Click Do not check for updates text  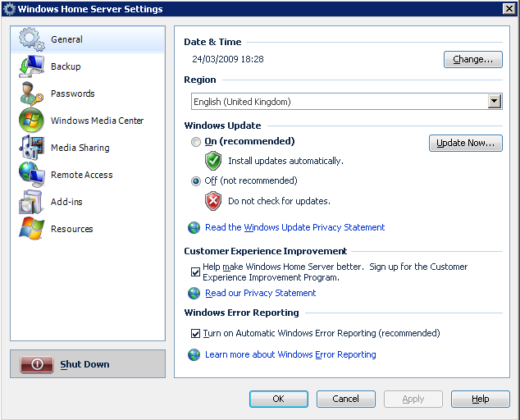[279, 201]
